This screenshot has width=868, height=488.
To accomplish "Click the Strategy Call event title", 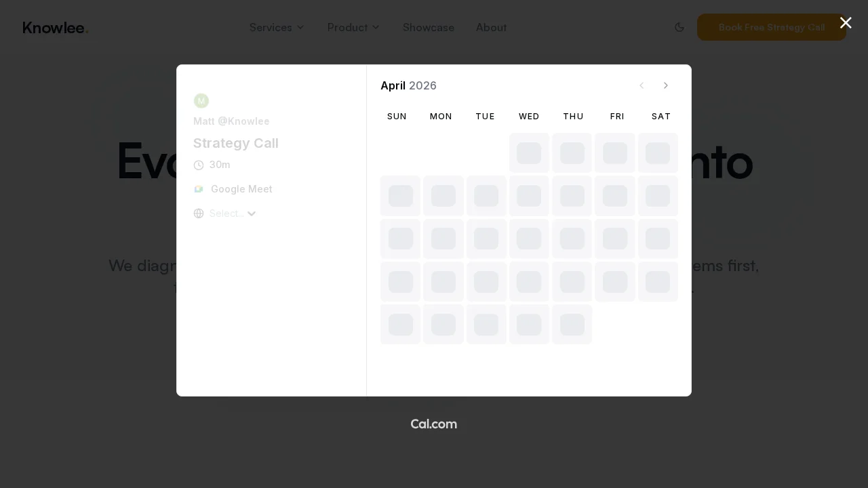I will pyautogui.click(x=236, y=143).
